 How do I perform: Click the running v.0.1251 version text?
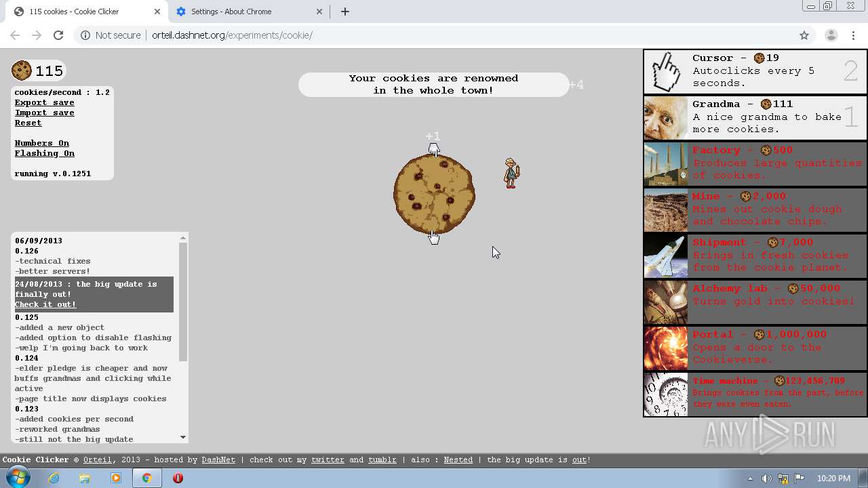point(53,174)
